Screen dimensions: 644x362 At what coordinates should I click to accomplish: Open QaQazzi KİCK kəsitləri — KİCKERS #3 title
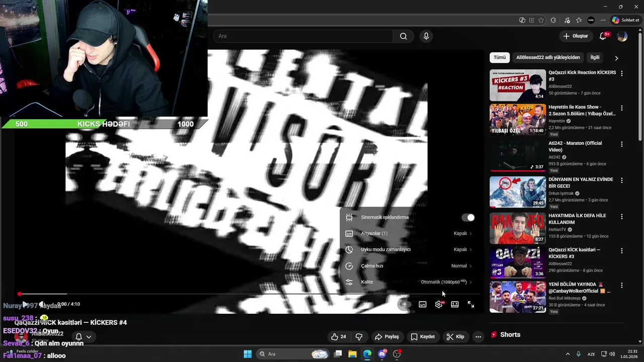coord(575,253)
